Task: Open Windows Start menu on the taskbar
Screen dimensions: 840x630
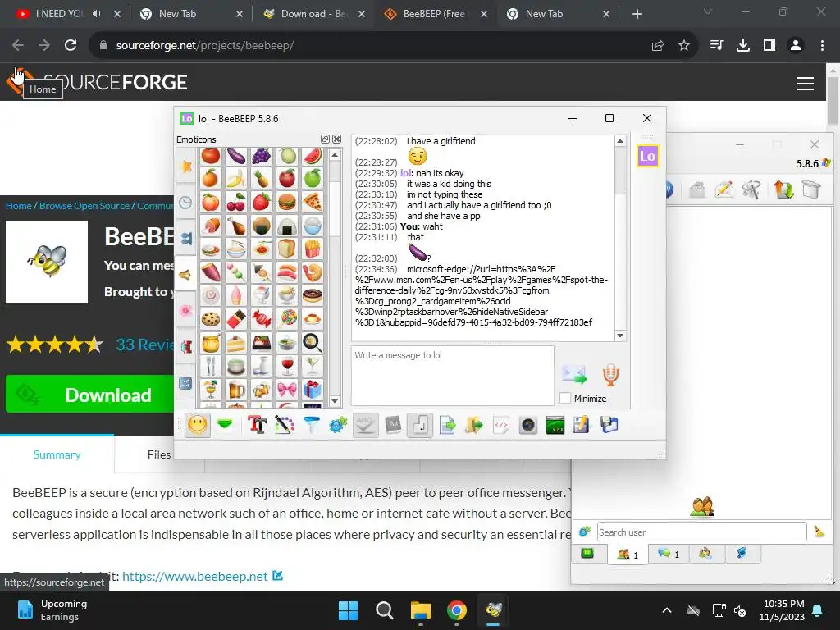Action: tap(348, 610)
